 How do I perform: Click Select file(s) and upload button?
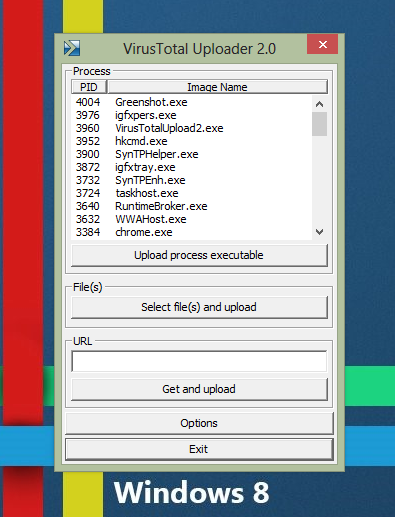coord(199,307)
